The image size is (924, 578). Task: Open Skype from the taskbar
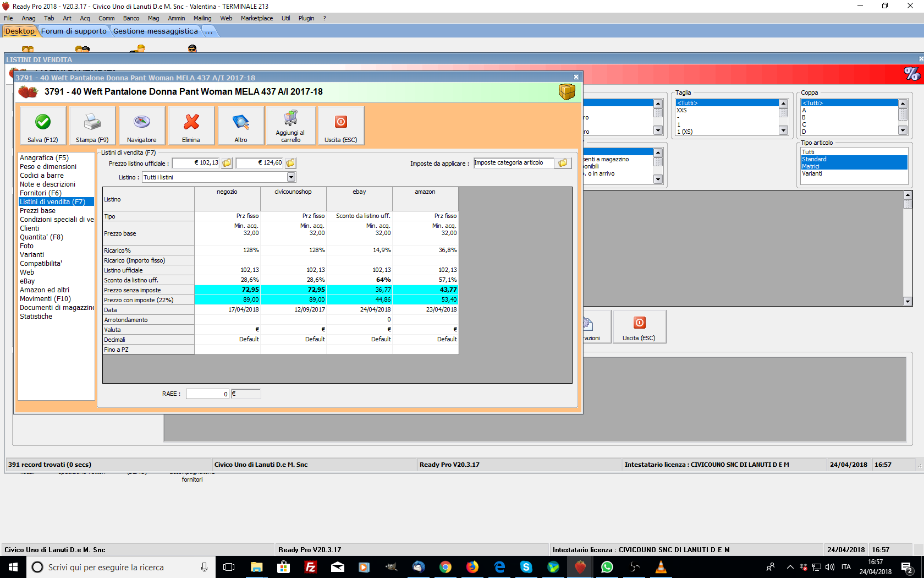(x=526, y=567)
